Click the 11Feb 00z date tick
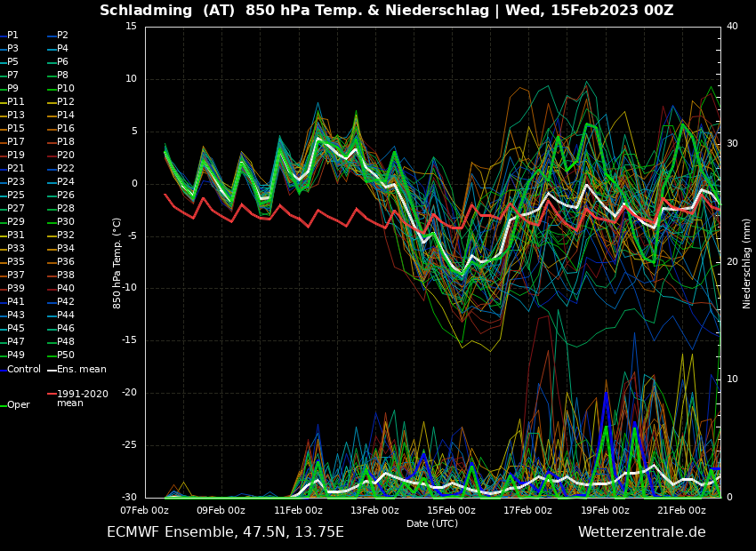This screenshot has width=756, height=551. 298,510
